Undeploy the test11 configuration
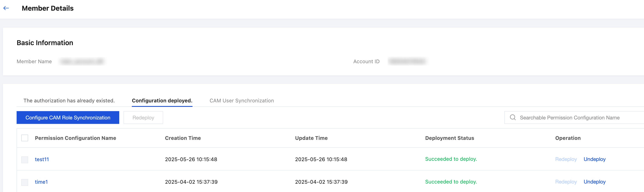The width and height of the screenshot is (644, 192). pyautogui.click(x=594, y=159)
